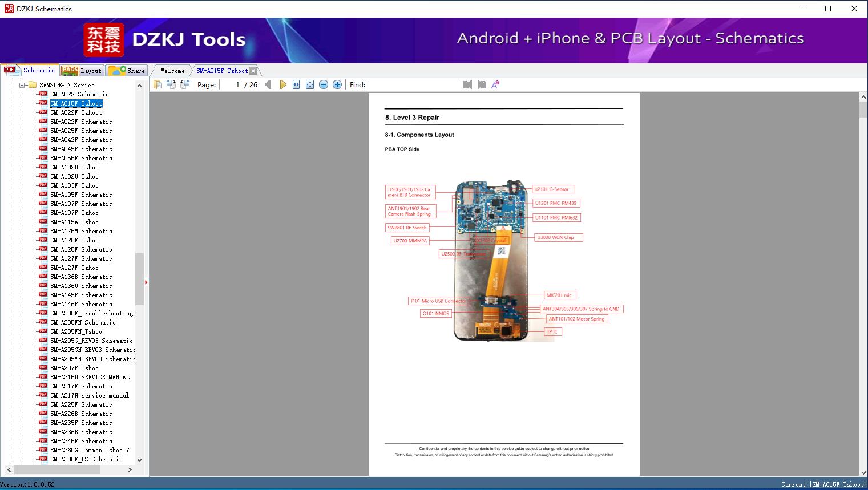Go to the previous page with gray arrow

pos(268,84)
